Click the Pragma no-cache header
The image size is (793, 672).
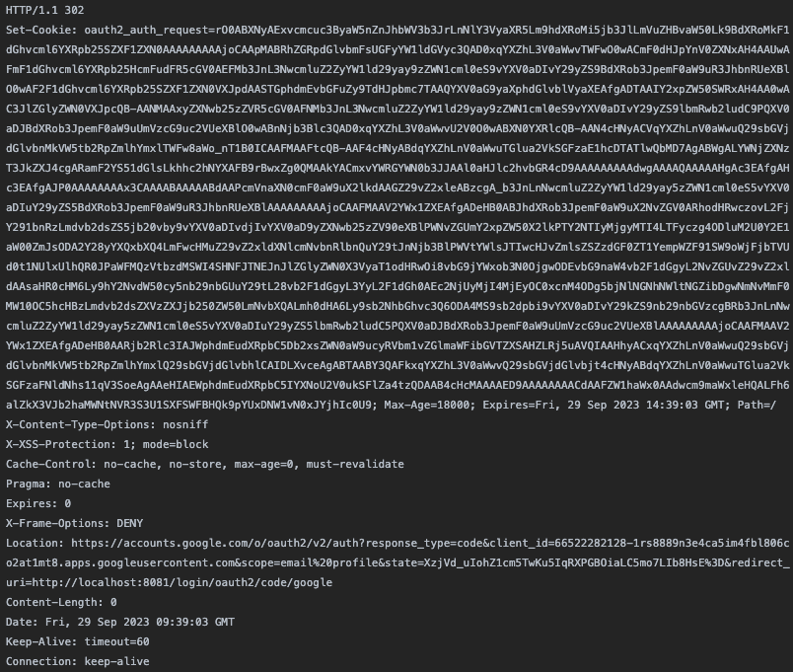(57, 484)
